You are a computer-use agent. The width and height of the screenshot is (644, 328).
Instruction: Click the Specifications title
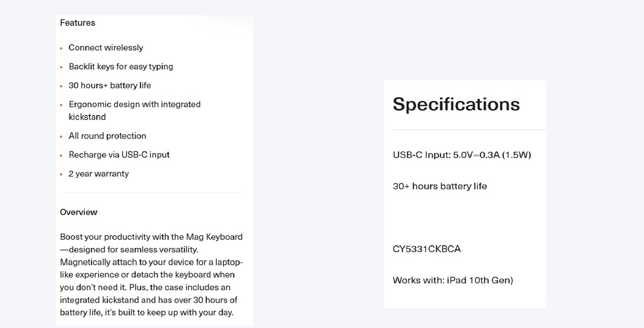[x=456, y=104]
